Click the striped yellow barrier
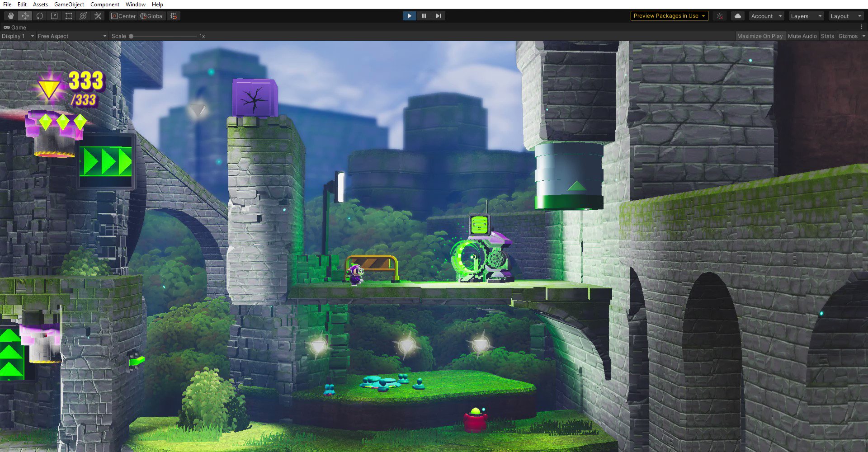 coord(373,268)
